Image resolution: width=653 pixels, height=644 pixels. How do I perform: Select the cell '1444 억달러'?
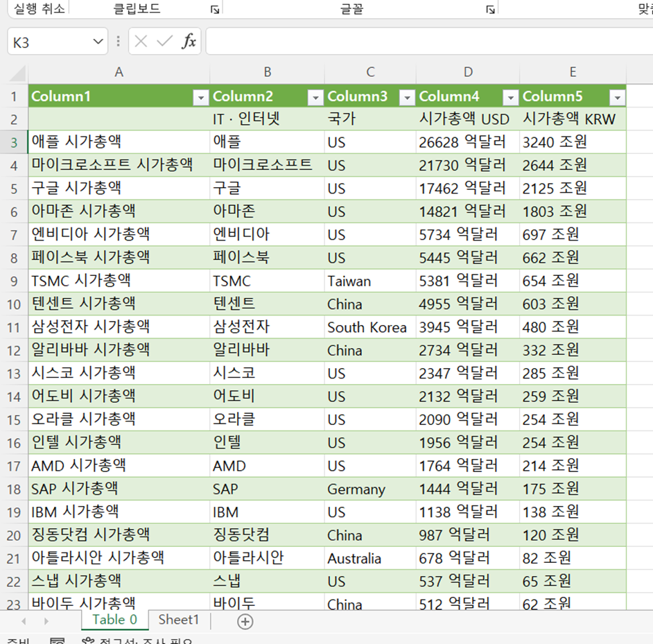468,489
